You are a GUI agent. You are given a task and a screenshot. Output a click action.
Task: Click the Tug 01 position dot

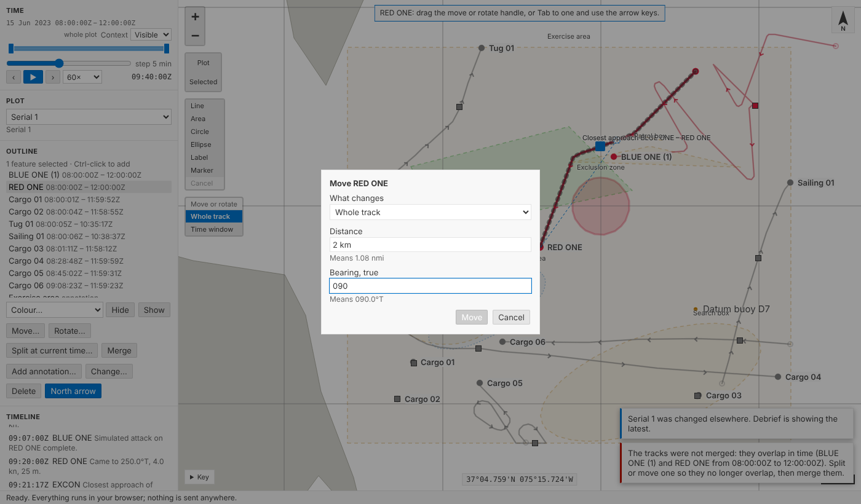482,48
